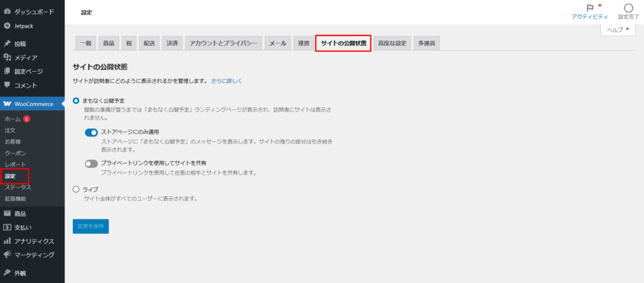Open the アカウントとプライバシー tab

[223, 43]
